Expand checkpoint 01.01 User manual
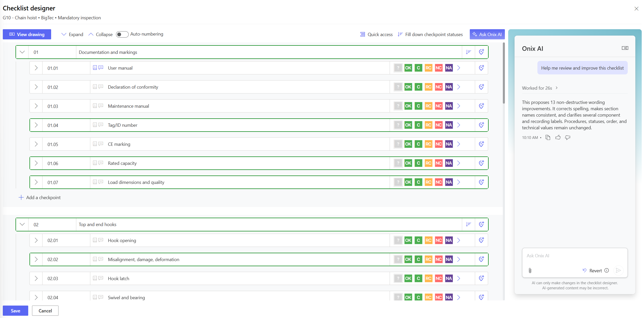Screen dimensions: 644x318 coord(36,68)
